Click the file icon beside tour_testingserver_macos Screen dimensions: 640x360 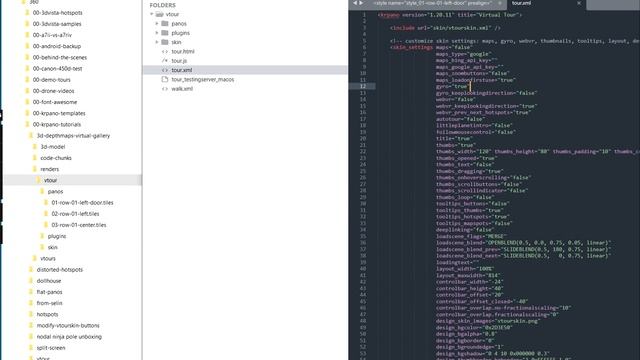coord(165,79)
